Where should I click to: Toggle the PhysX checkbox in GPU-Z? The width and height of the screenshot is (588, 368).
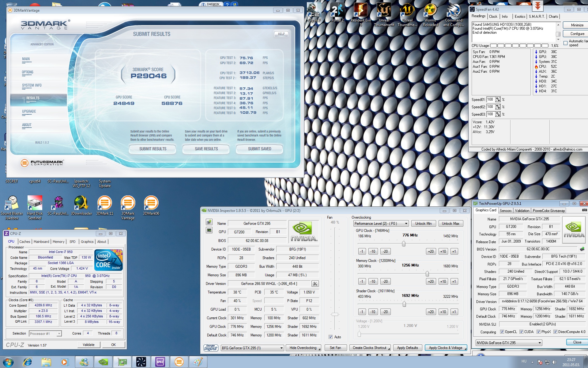tap(538, 332)
